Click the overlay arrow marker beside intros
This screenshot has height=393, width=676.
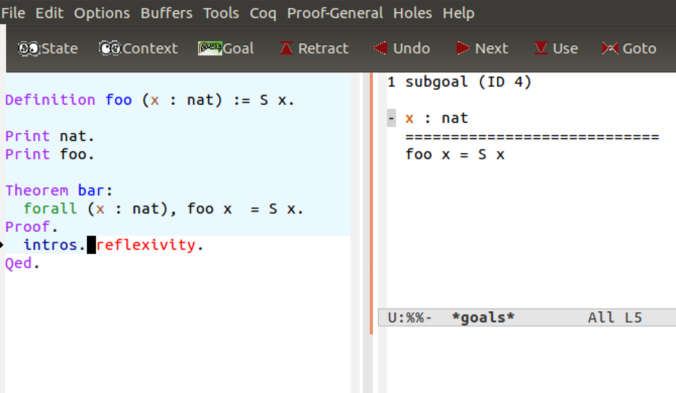pos(2,245)
